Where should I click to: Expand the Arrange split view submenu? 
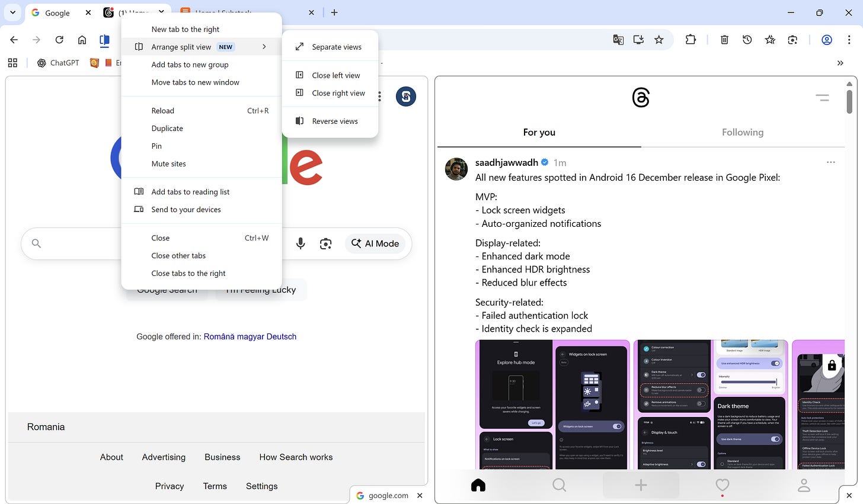(x=202, y=47)
